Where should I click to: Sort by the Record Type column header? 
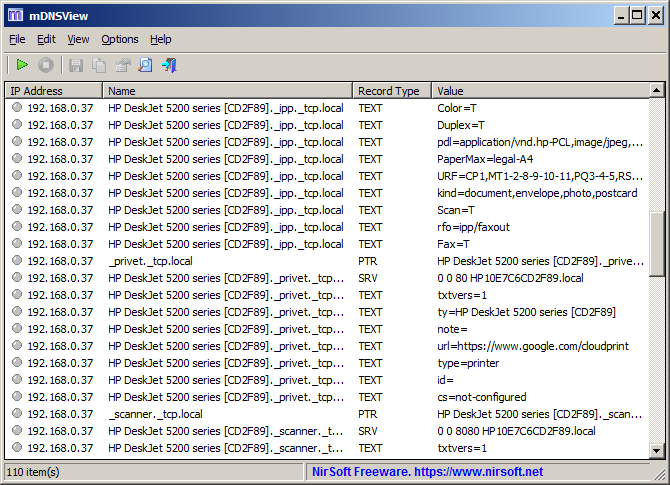tap(392, 91)
